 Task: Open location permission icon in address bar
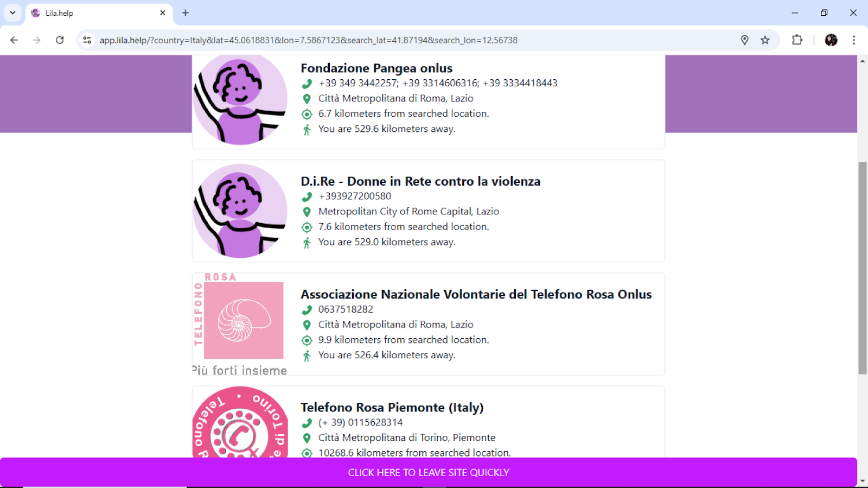(745, 40)
